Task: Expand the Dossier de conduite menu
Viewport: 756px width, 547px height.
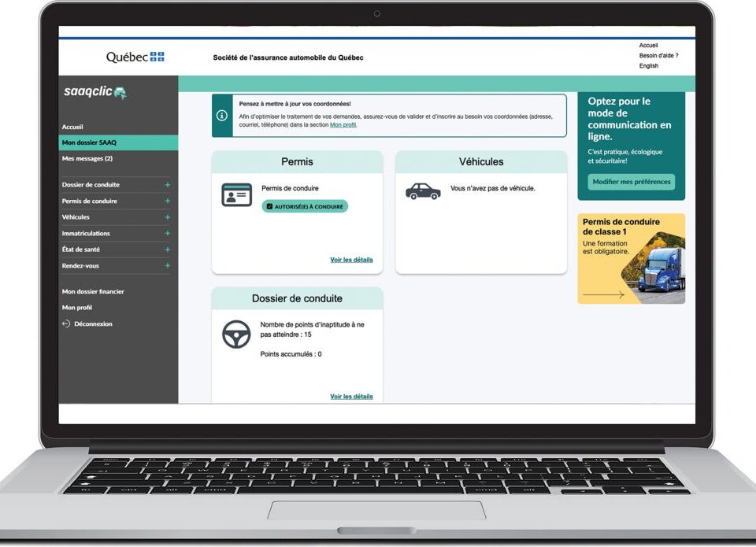Action: click(x=167, y=185)
